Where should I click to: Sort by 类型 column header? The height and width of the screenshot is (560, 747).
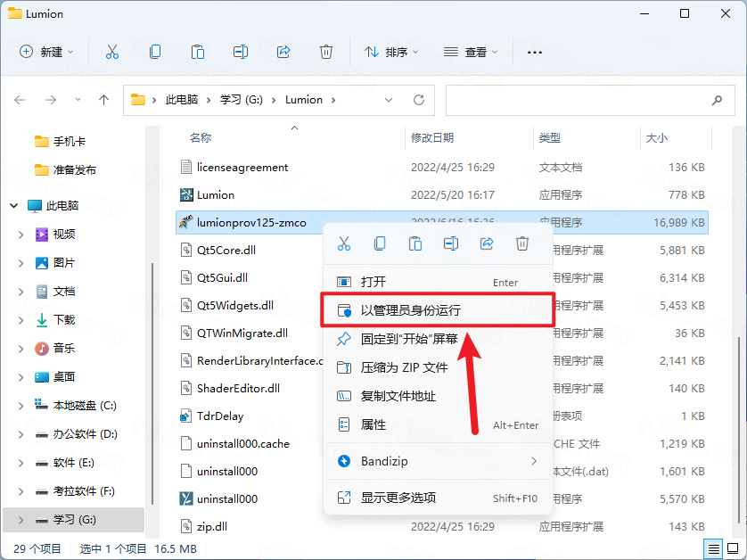click(549, 137)
